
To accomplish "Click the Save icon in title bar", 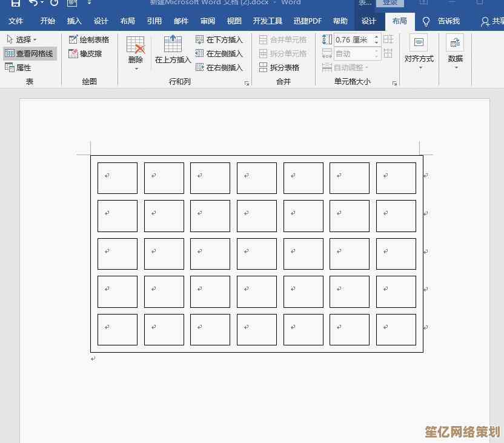I will click(x=16, y=3).
